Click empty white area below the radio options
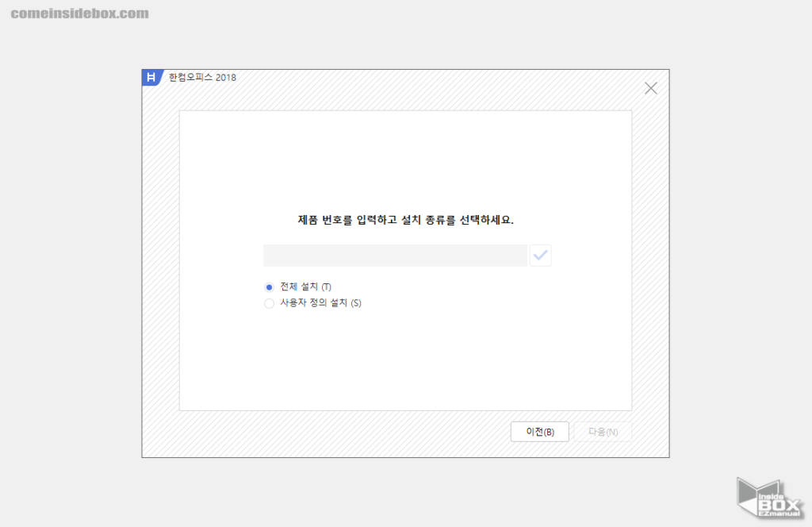The width and height of the screenshot is (812, 527). [x=404, y=357]
